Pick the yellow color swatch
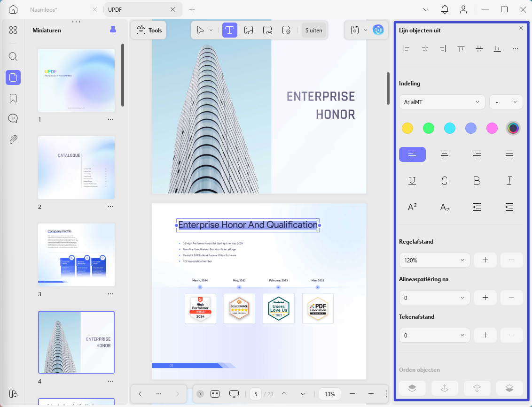The width and height of the screenshot is (532, 407). (407, 128)
